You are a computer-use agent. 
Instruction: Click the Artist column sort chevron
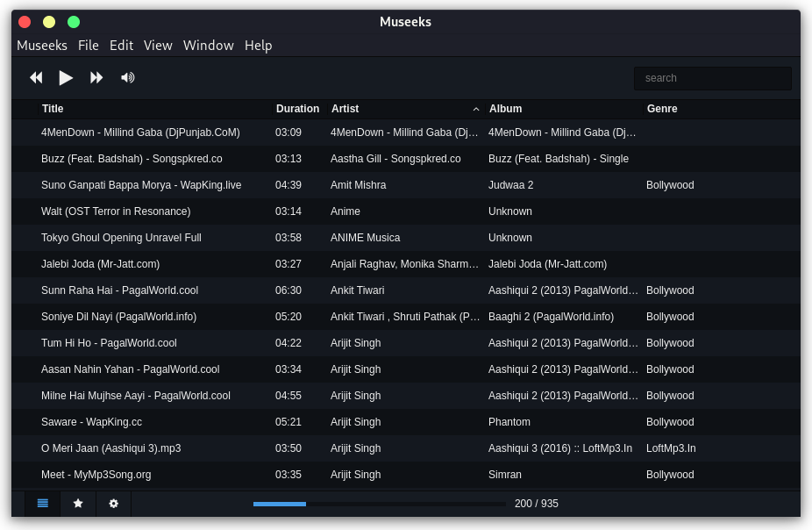[x=476, y=109]
